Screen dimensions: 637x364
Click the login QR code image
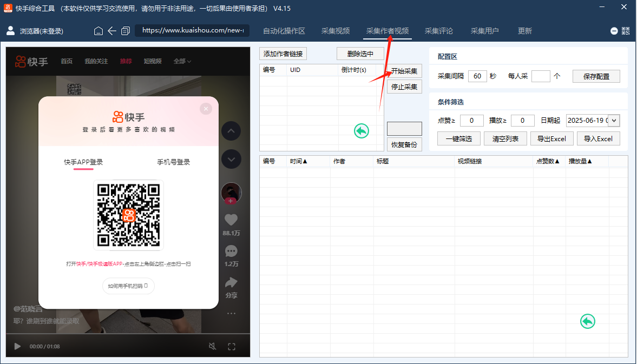(x=128, y=215)
